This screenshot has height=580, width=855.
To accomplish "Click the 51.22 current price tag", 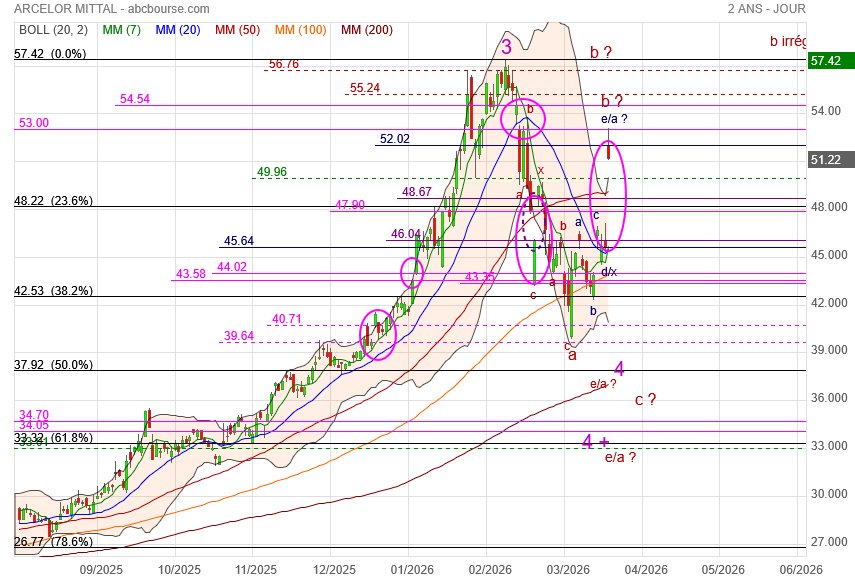I will point(826,160).
